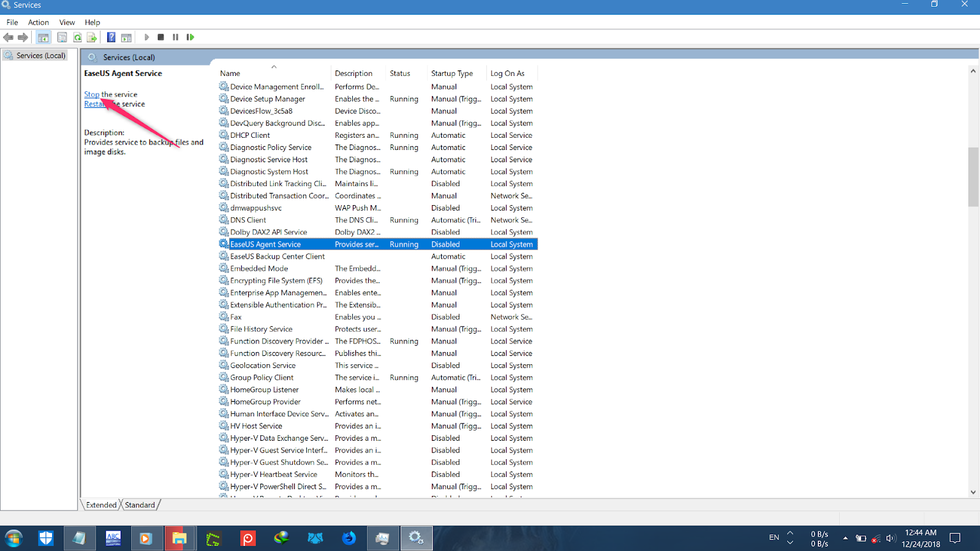980x551 pixels.
Task: Open Help with the blue question mark icon
Action: [111, 37]
